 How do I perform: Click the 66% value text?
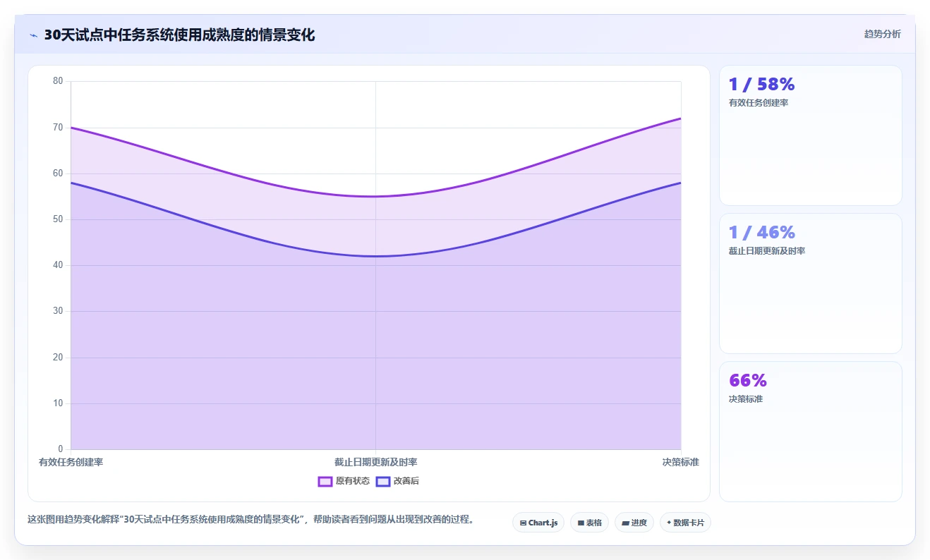coord(748,381)
